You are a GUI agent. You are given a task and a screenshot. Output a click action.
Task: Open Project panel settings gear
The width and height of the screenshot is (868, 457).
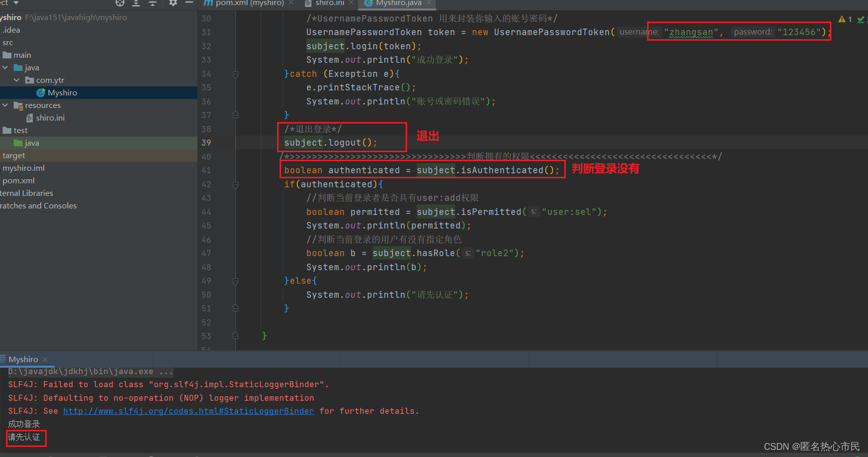[x=173, y=3]
